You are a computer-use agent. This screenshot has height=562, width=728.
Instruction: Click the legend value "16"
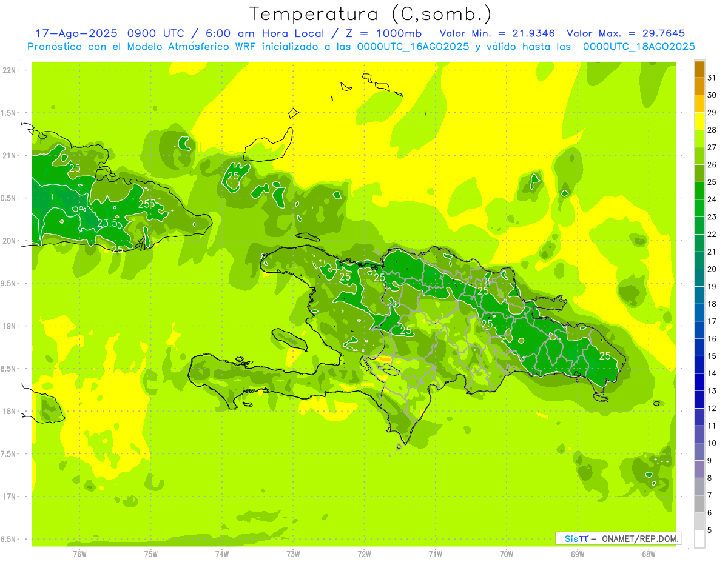point(712,338)
